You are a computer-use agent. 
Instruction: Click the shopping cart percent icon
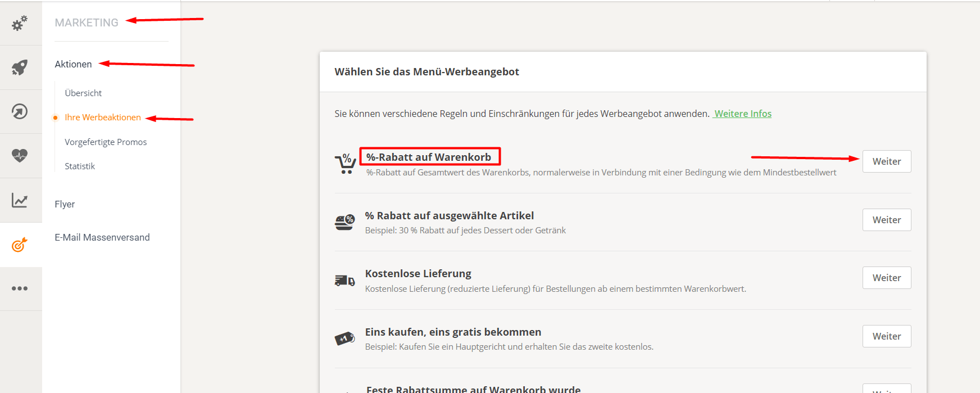click(x=345, y=164)
